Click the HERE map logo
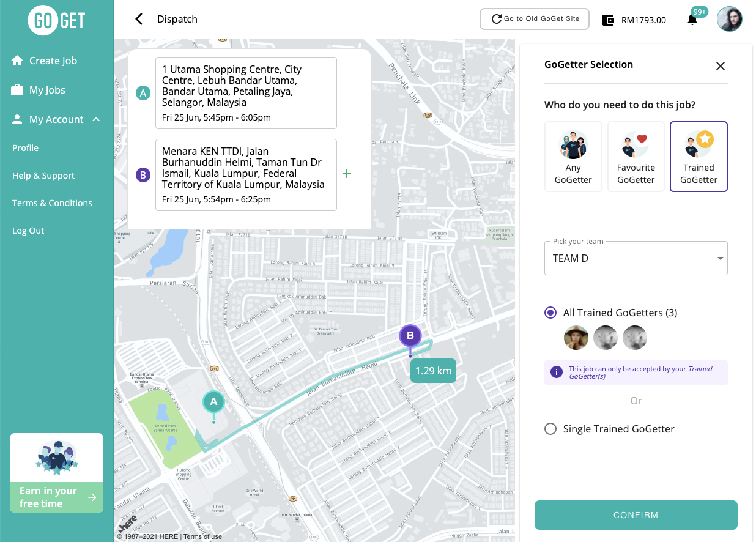This screenshot has height=542, width=756. [127, 524]
